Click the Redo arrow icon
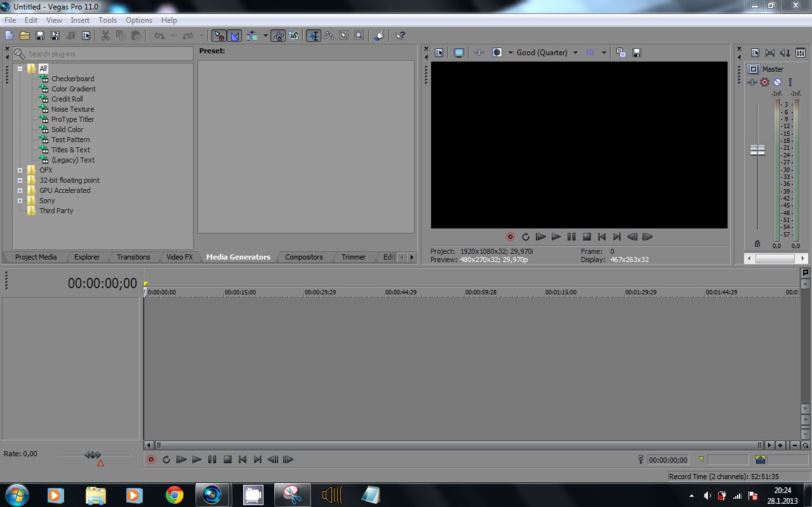This screenshot has height=507, width=812. point(188,36)
